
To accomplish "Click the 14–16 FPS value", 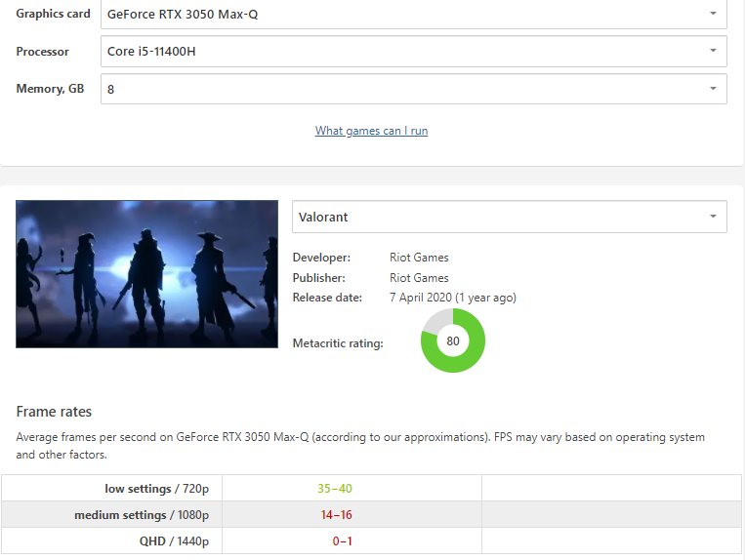I will pos(337,515).
